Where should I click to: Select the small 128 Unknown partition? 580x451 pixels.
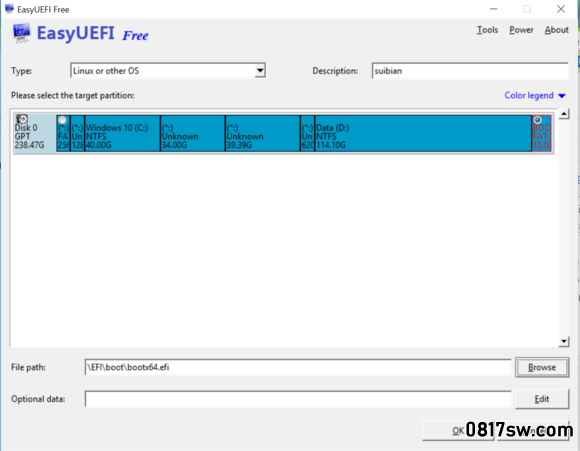click(77, 133)
